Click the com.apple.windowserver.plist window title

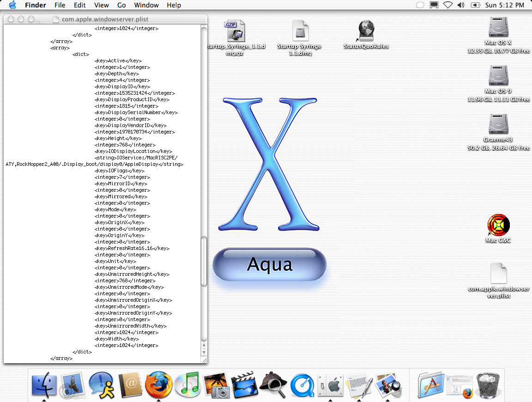coord(105,19)
